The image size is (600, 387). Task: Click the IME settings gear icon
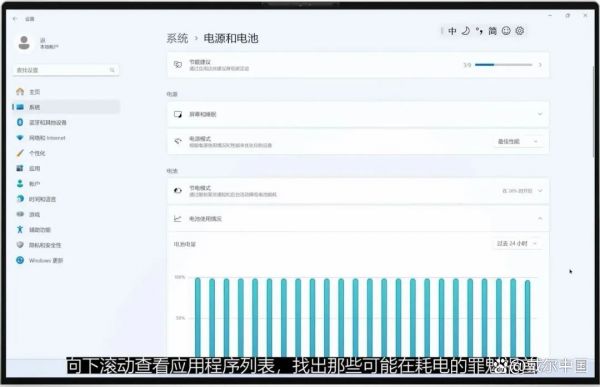pos(520,31)
